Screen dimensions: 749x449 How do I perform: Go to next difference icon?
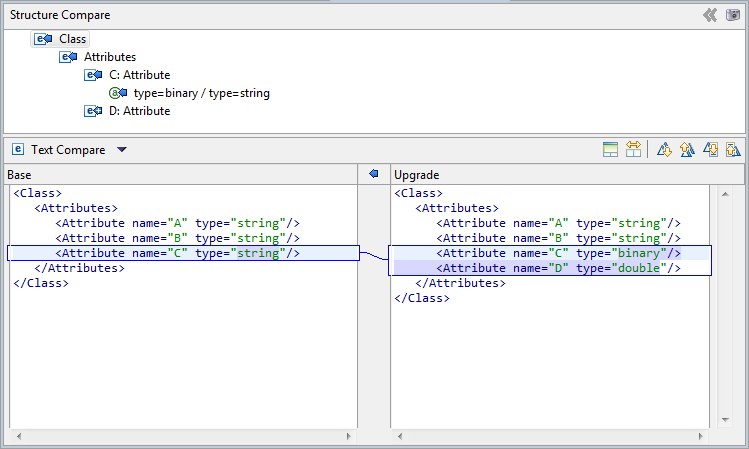(664, 150)
